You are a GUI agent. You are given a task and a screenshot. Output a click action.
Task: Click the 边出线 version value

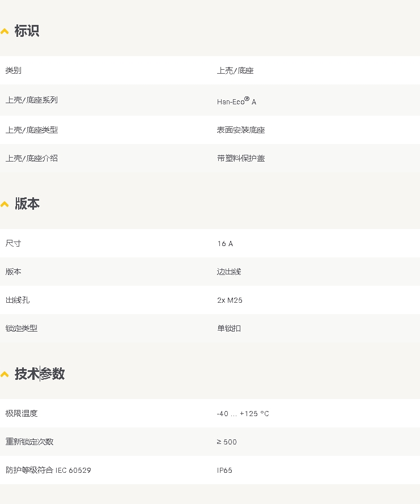click(229, 272)
